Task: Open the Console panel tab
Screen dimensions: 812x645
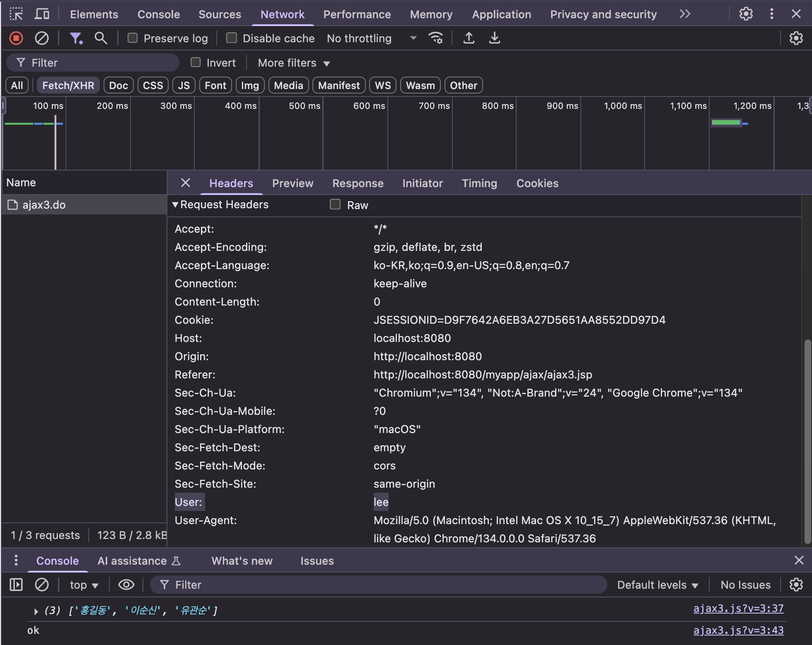Action: [159, 14]
